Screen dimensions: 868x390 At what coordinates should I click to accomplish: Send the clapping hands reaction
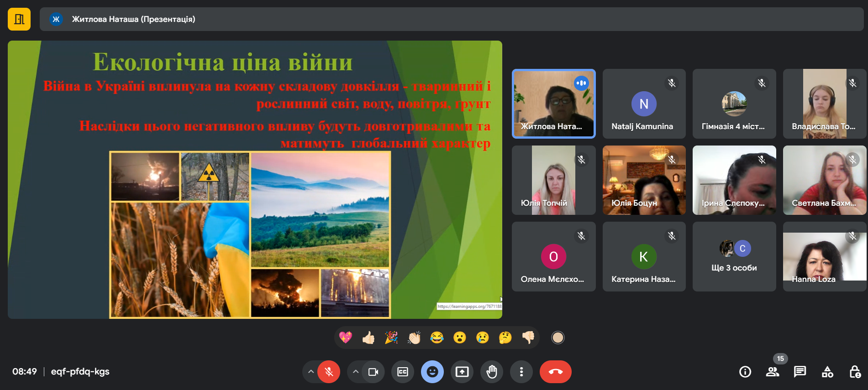(414, 338)
